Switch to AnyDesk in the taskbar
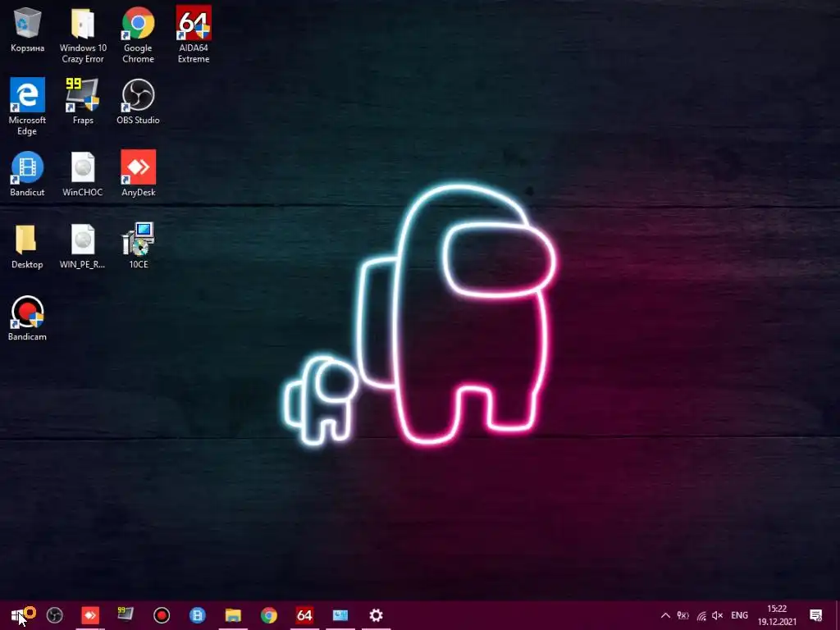This screenshot has height=630, width=840. point(90,615)
